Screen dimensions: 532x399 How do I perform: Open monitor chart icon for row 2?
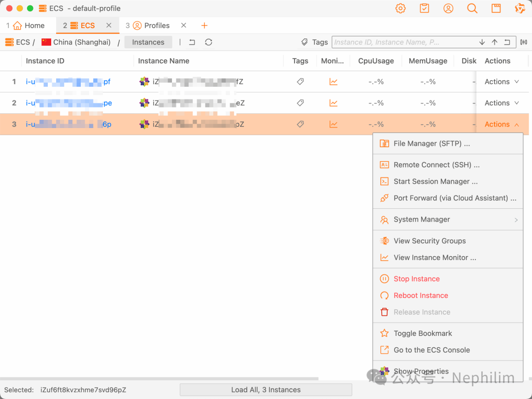coord(333,103)
